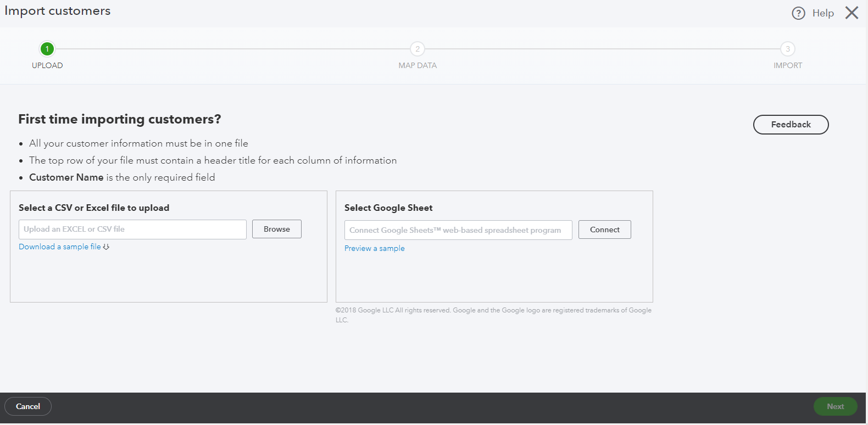Open the Feedback form
868x425 pixels.
point(791,125)
